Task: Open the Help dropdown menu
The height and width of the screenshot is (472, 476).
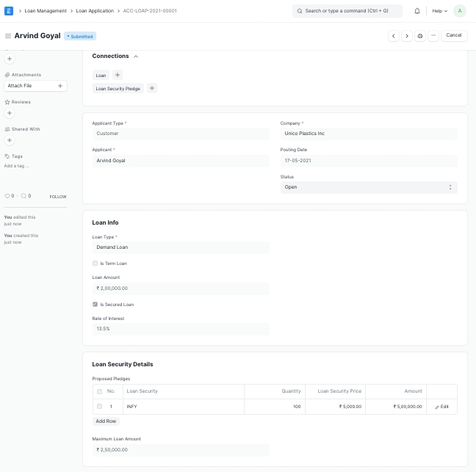Action: click(x=439, y=11)
